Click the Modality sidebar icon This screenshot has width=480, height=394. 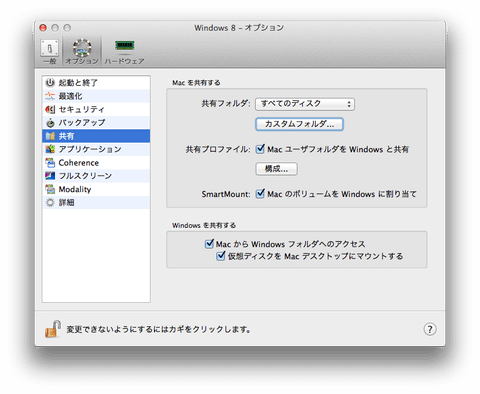pos(50,189)
